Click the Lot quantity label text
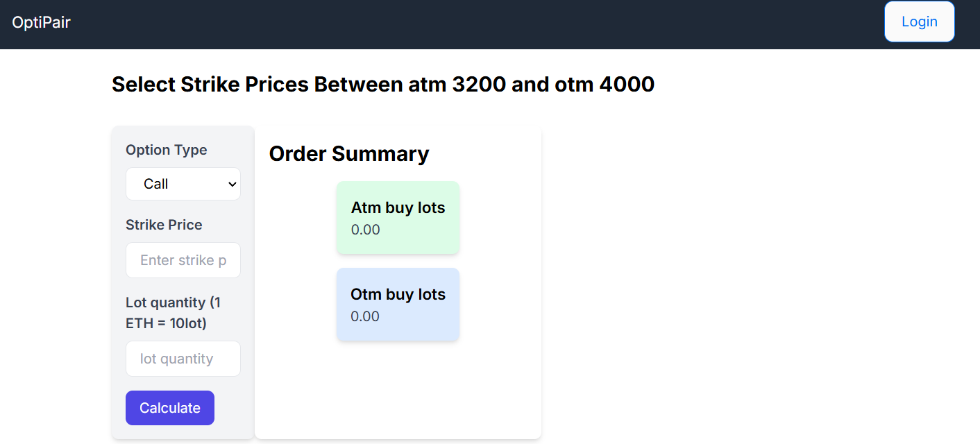 point(174,313)
